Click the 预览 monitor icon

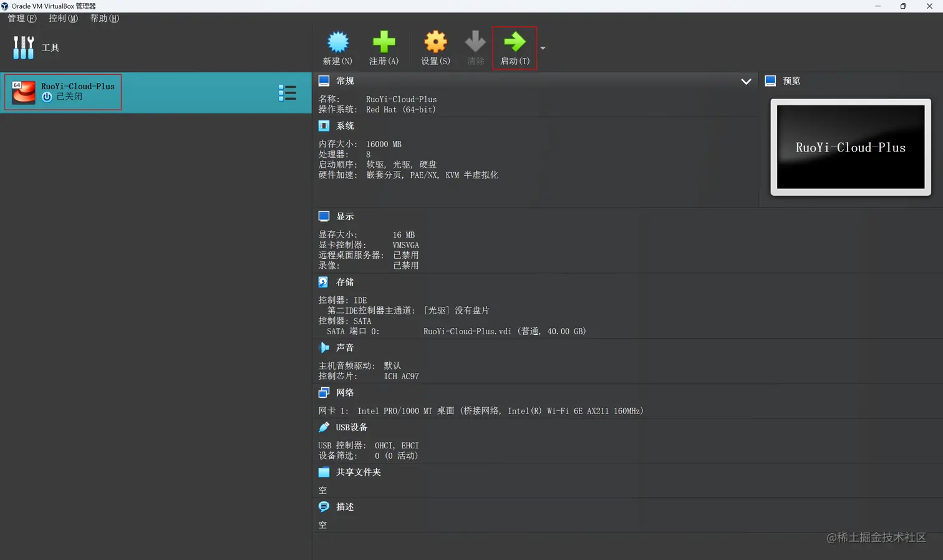click(770, 80)
